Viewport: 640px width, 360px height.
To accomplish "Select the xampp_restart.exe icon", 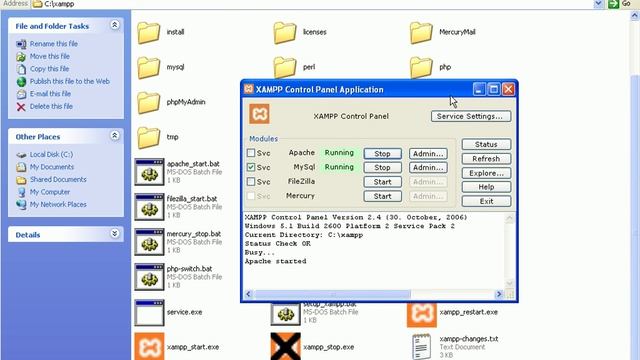I will click(x=422, y=315).
